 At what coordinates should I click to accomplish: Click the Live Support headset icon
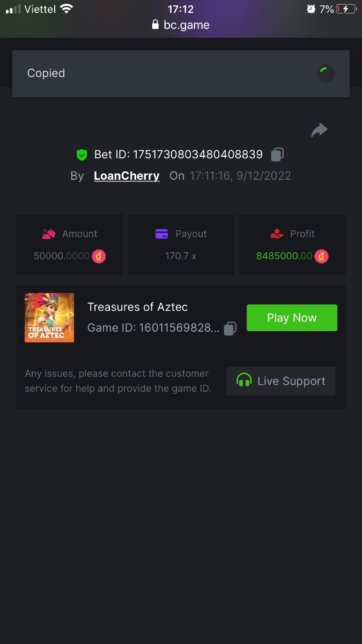tap(244, 381)
